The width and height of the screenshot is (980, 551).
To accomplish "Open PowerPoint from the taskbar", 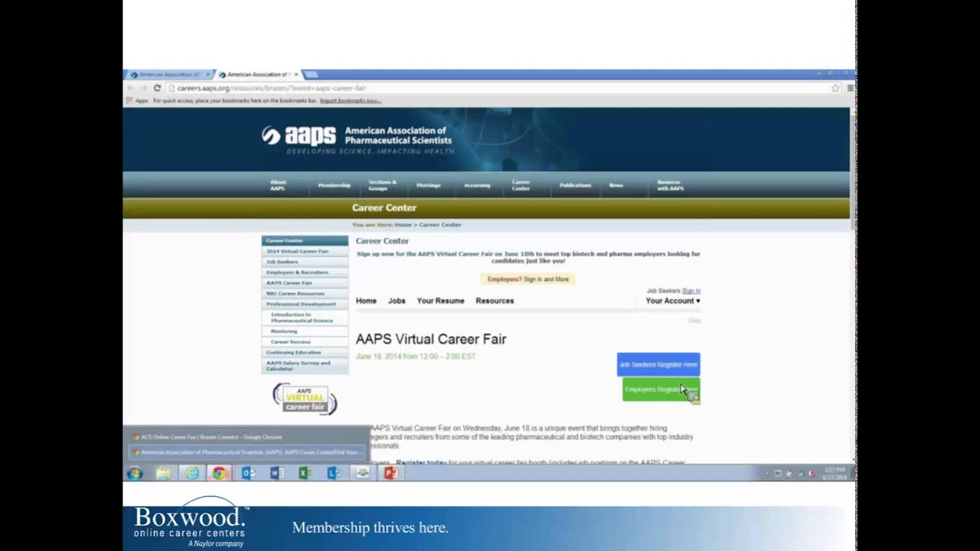I will 390,474.
